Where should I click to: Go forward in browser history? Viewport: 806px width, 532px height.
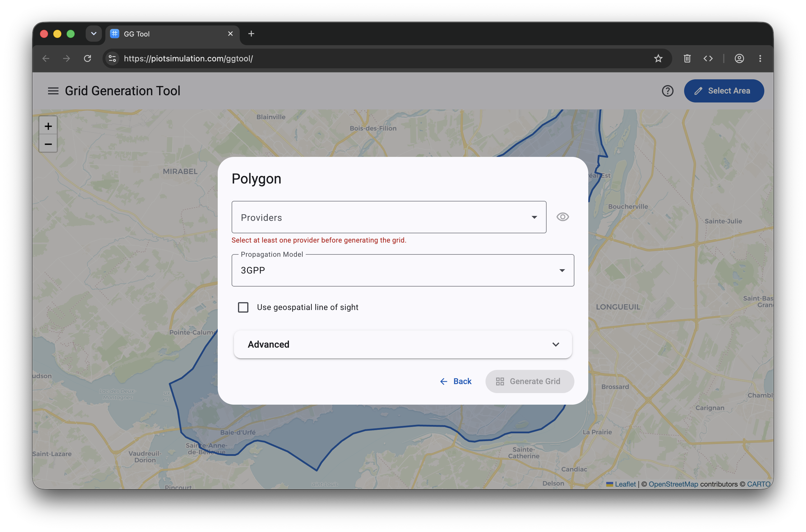point(67,58)
